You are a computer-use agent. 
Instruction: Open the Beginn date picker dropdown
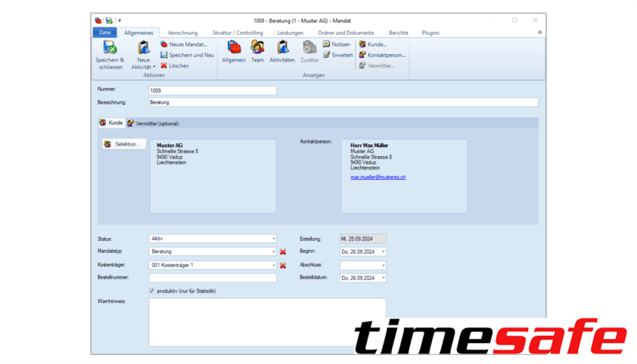383,252
